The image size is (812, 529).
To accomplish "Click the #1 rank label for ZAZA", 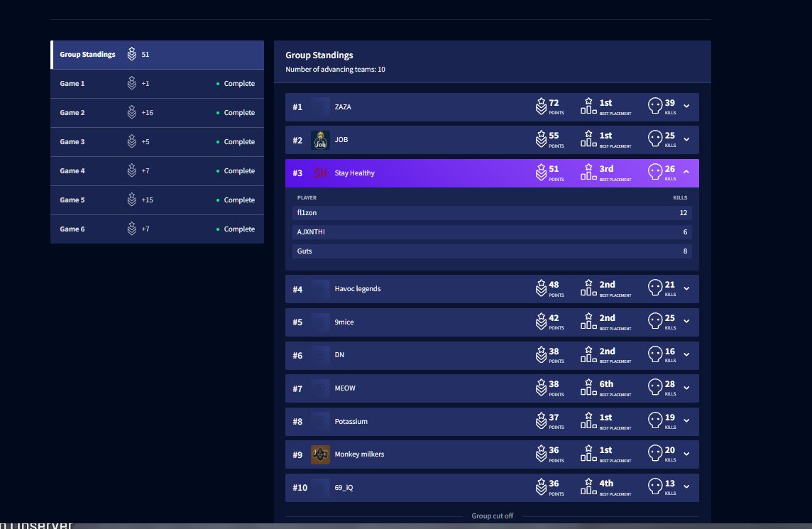I will 297,107.
